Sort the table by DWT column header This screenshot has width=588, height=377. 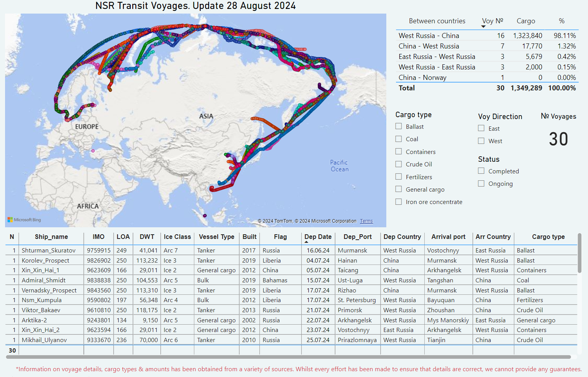[x=147, y=237]
